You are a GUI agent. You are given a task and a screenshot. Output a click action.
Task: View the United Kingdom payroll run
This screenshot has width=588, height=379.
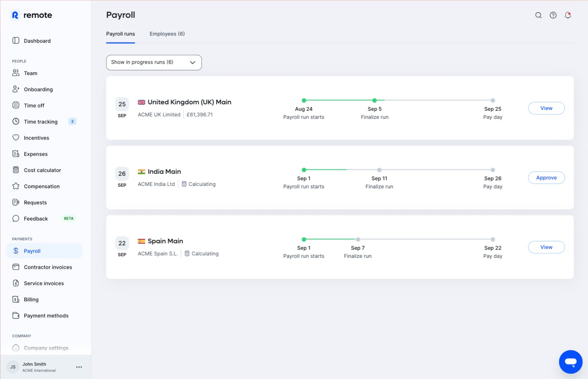[546, 108]
